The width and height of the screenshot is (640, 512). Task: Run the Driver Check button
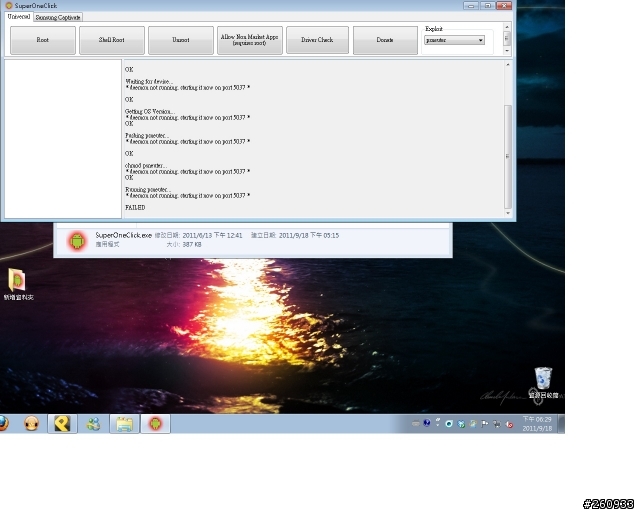(x=318, y=40)
